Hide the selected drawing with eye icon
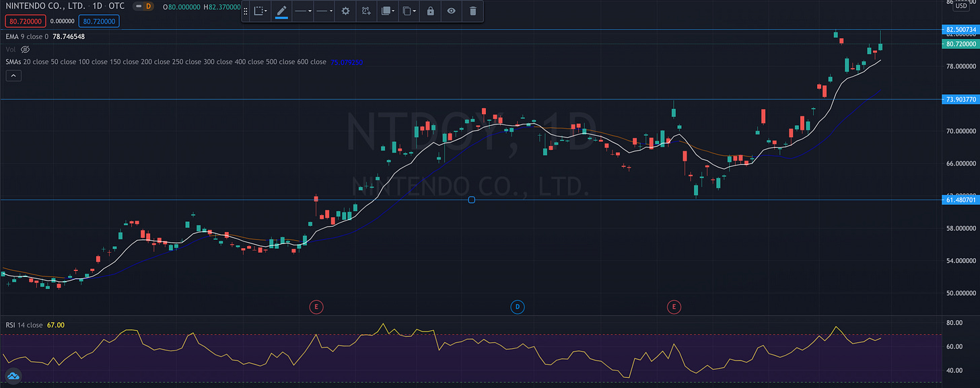This screenshot has height=388, width=980. 451,11
